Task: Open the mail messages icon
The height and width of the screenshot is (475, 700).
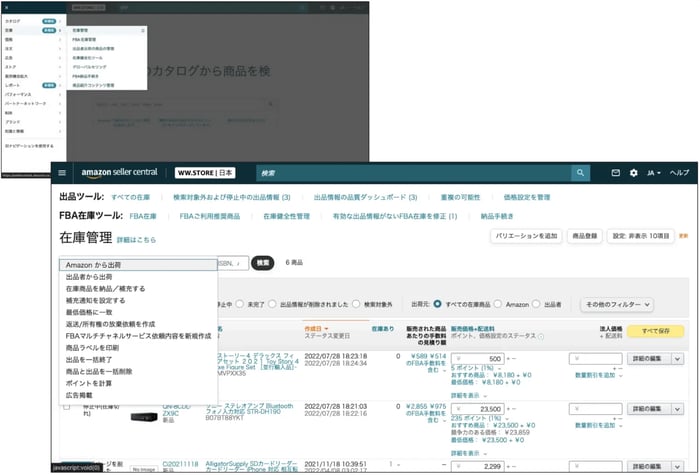Action: click(615, 173)
